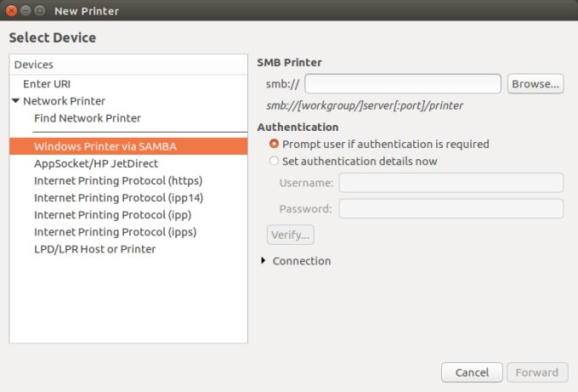Click the Username text field
Image resolution: width=578 pixels, height=392 pixels.
450,183
